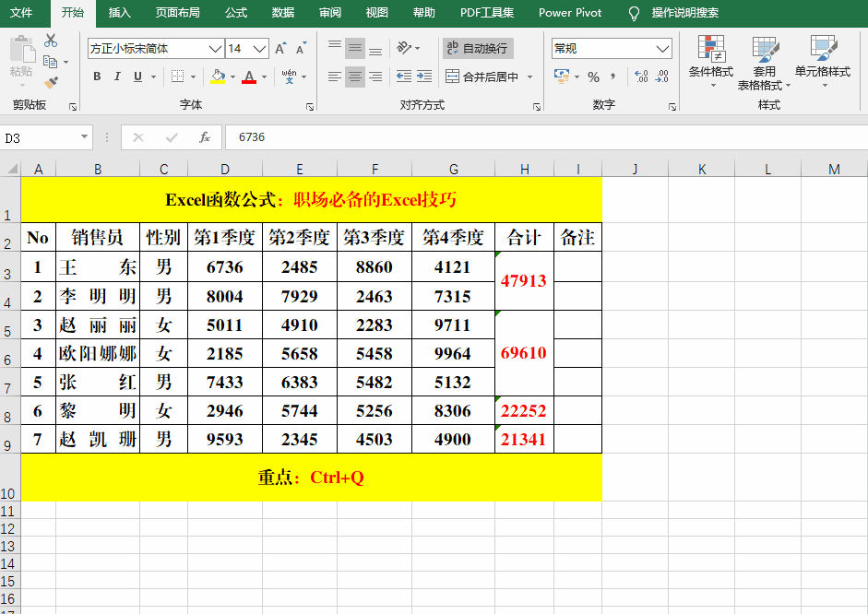Toggle 合并后居中 (Merge and Center)
The image size is (868, 614).
click(x=479, y=77)
